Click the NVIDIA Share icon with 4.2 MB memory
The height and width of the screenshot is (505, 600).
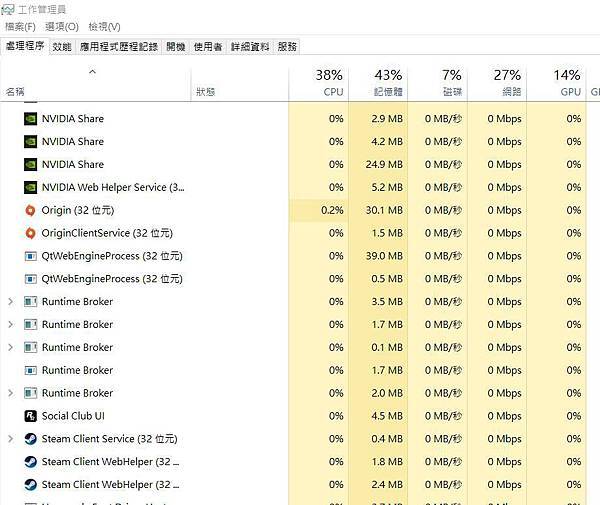coord(31,142)
